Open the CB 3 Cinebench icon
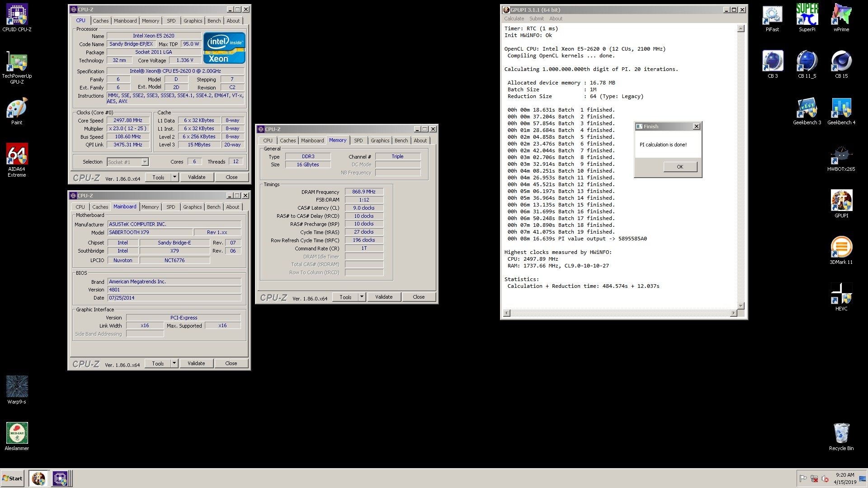Viewport: 868px width, 488px height. click(773, 64)
